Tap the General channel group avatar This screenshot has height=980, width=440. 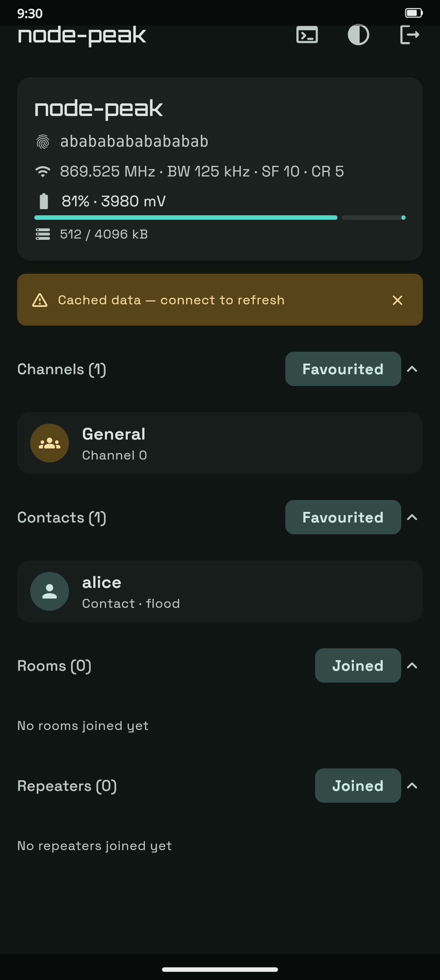click(x=49, y=443)
